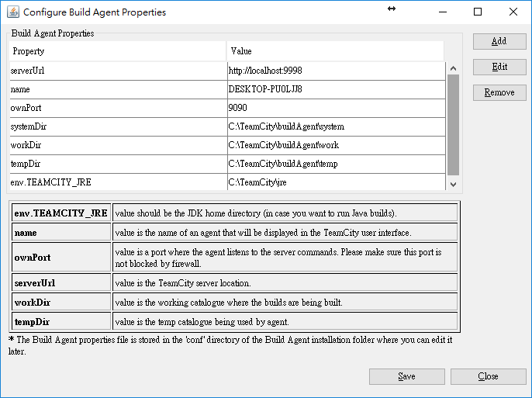This screenshot has height=398, width=532.
Task: Select the name property cell in top table
Action: click(x=119, y=89)
